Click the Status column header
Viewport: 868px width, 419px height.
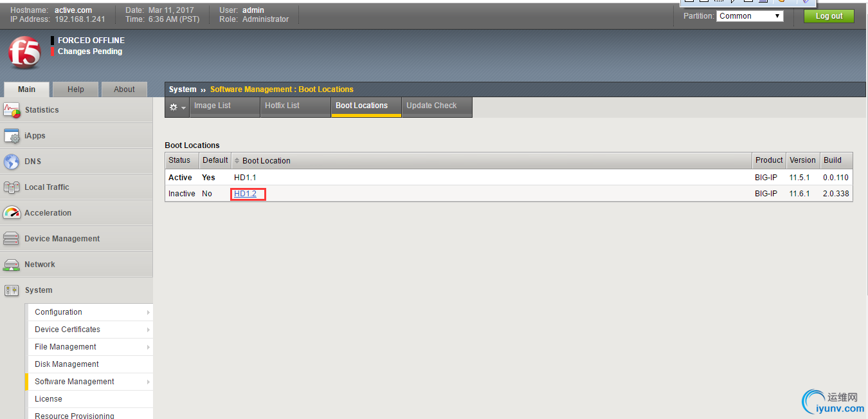pos(182,160)
